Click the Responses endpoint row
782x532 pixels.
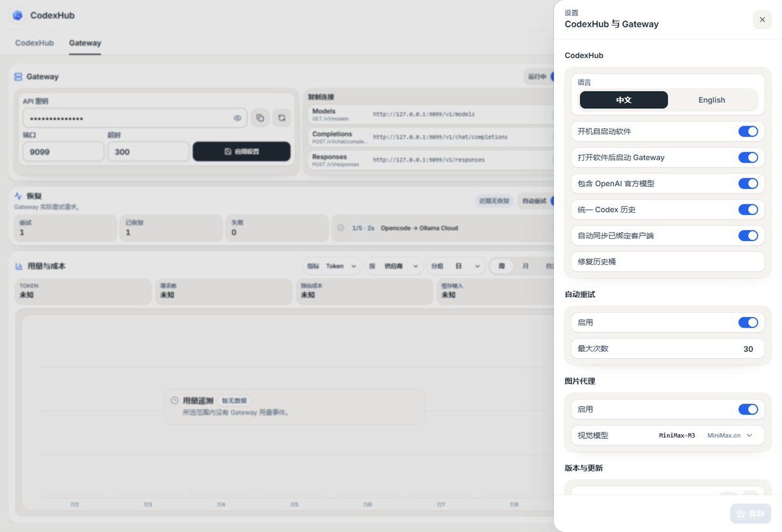click(430, 160)
